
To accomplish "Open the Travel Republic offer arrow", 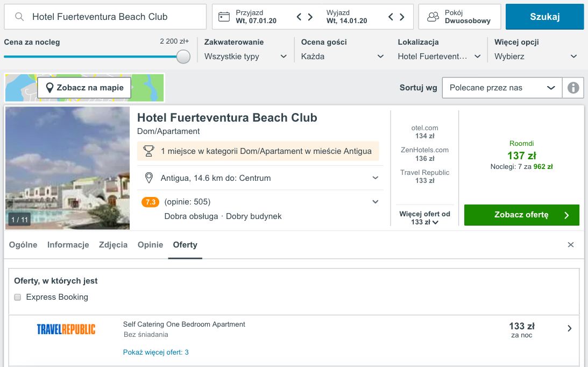I will click(x=570, y=328).
